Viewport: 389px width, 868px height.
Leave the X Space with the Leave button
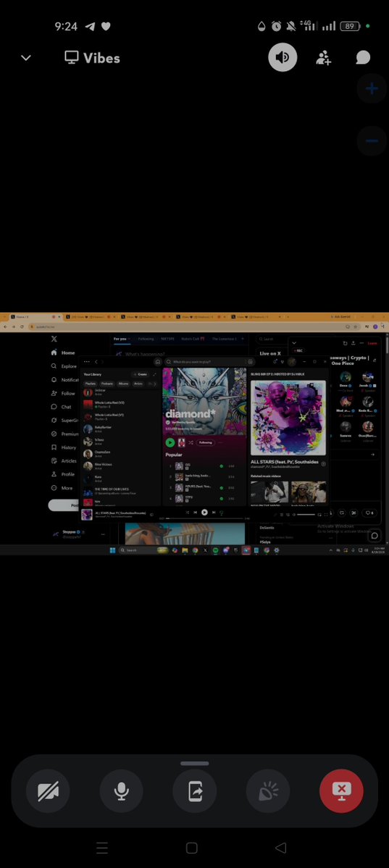click(x=372, y=343)
